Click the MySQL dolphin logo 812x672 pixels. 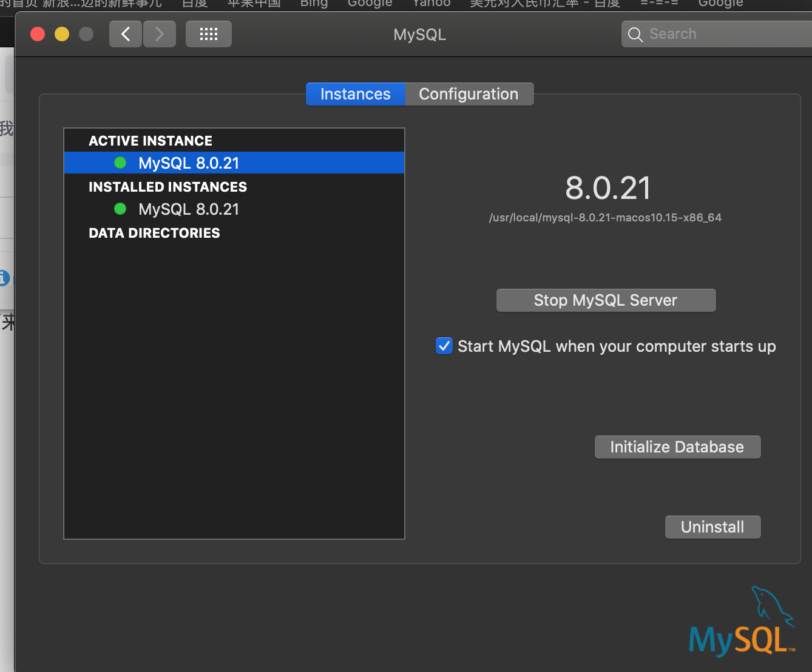pos(742,621)
